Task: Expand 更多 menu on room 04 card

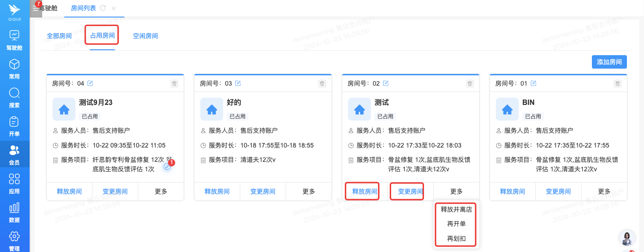Action: tap(161, 191)
